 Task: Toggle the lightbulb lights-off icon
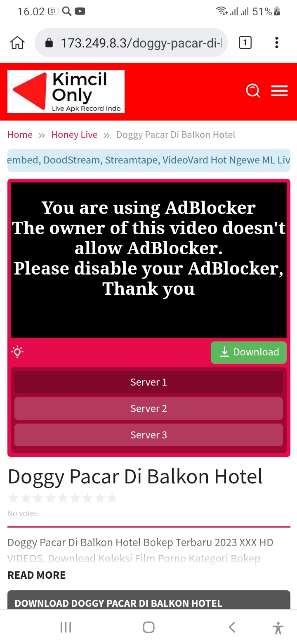(x=17, y=352)
